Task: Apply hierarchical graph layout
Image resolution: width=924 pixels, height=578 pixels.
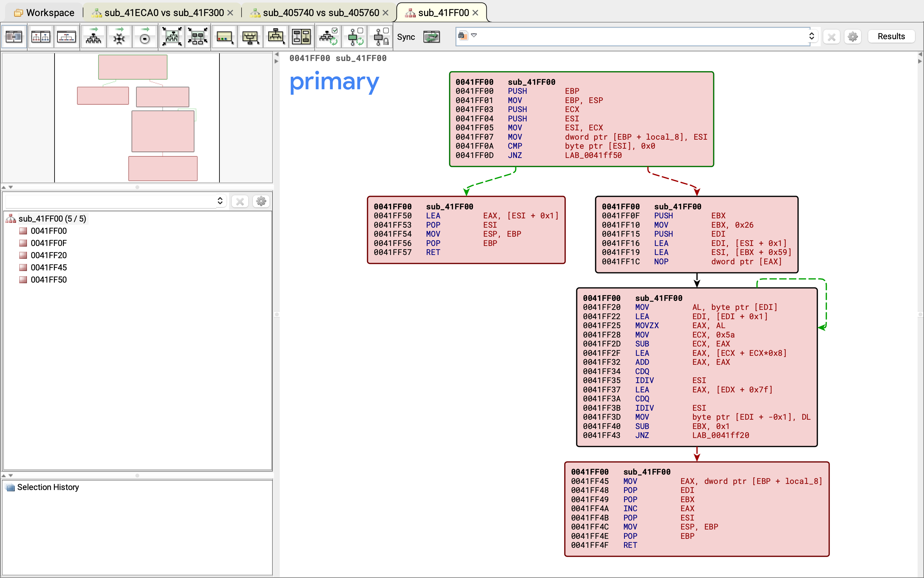Action: (94, 37)
